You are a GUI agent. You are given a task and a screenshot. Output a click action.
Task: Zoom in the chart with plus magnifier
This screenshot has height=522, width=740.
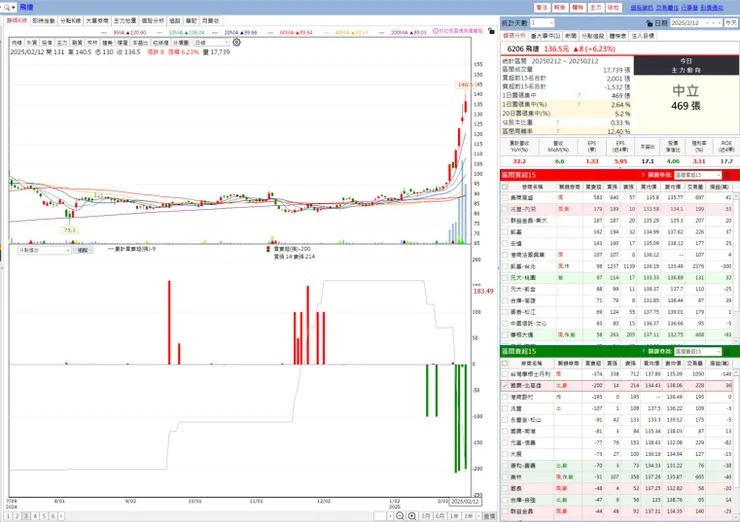point(412,516)
